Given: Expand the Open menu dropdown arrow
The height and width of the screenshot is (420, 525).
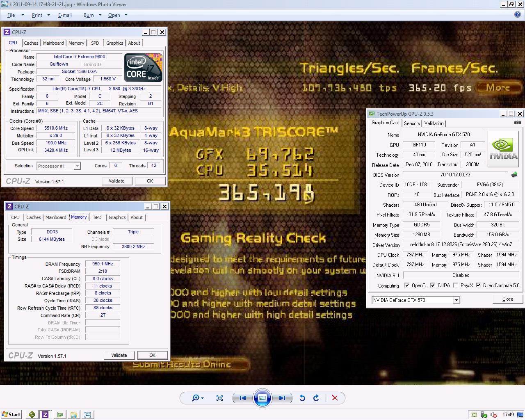Looking at the screenshot, I should (126, 15).
